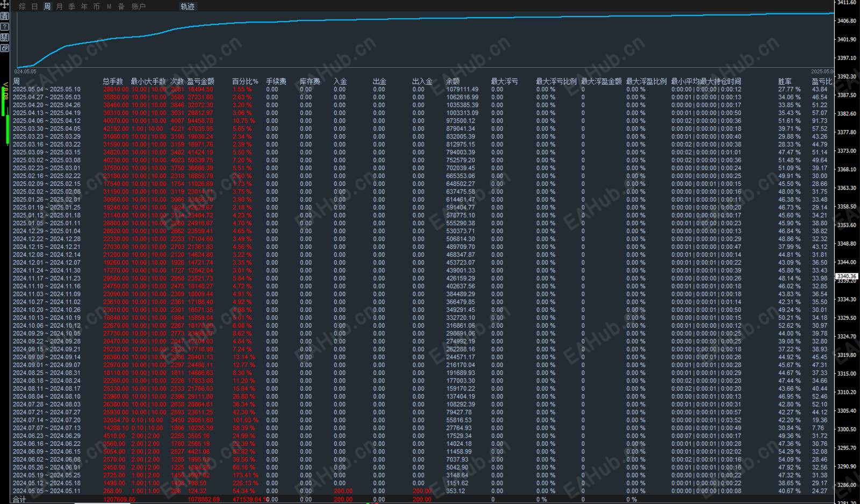Select week row 2024.07.14 ~ 2024.07.20
Screen dimensions: 860x504
[x=47, y=420]
